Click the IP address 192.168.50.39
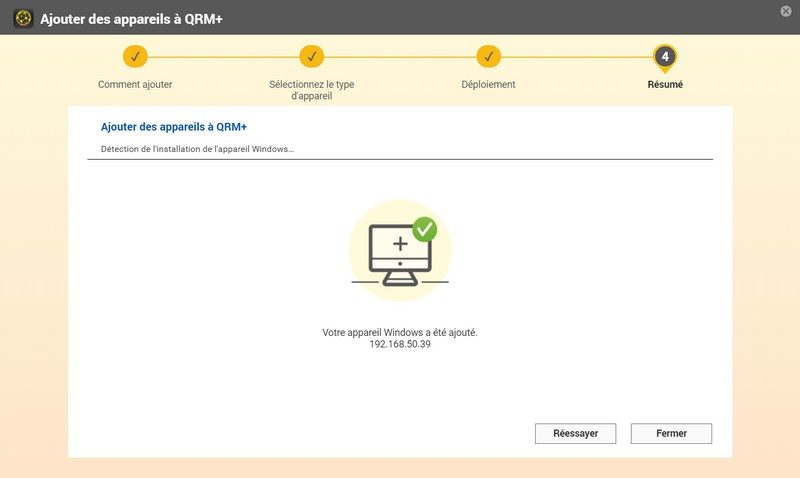800x478 pixels. 400,344
